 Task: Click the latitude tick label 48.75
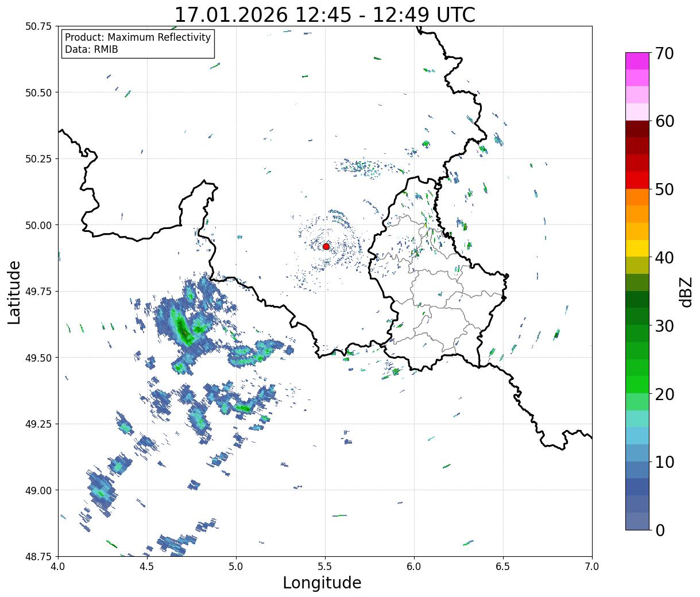point(38,556)
